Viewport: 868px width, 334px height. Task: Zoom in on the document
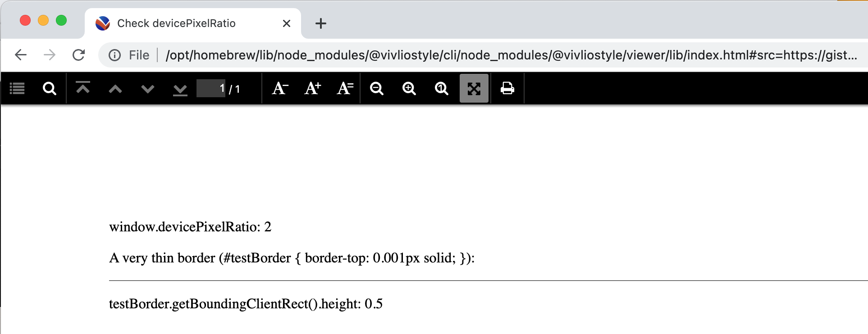pyautogui.click(x=409, y=88)
